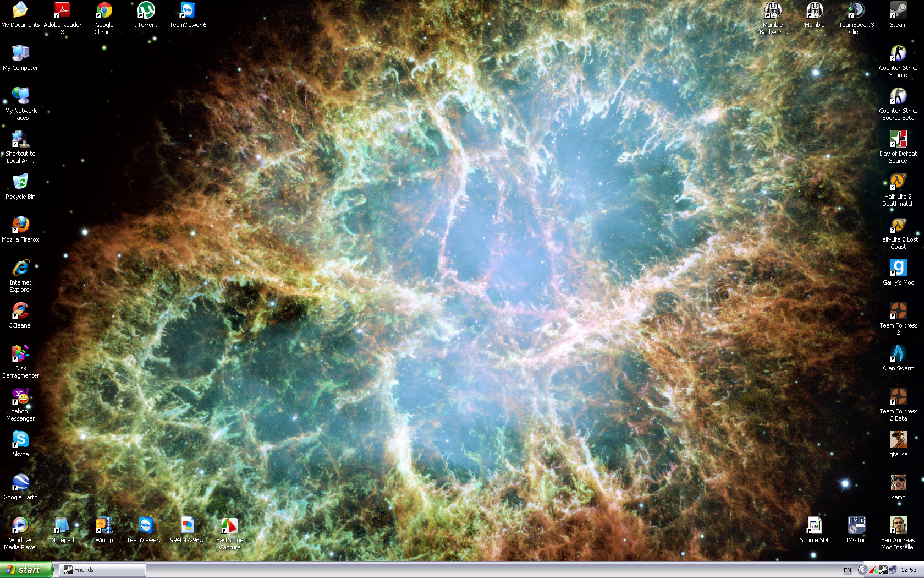Select the Day of Defeat Source shortcut
Viewport: 924px width, 578px height.
(898, 147)
